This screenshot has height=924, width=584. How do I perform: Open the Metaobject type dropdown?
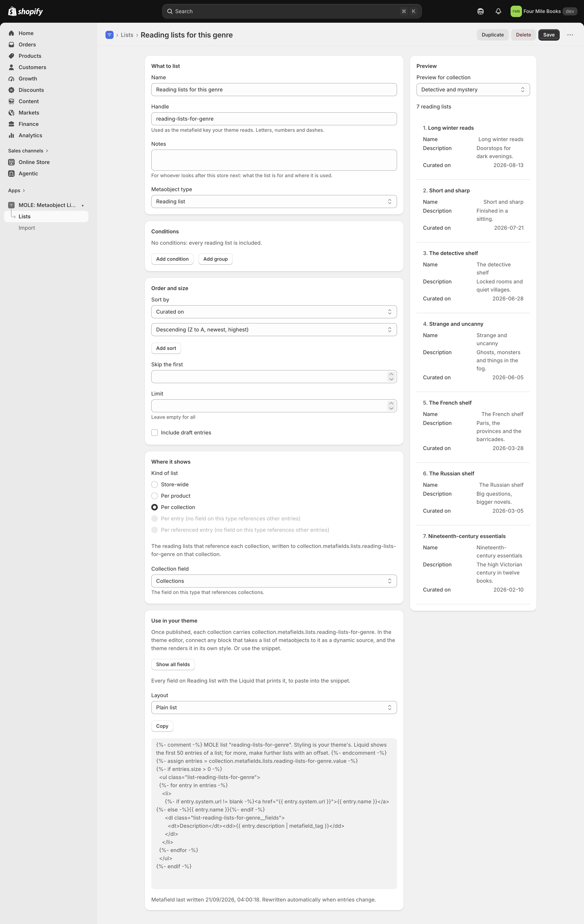pos(274,202)
